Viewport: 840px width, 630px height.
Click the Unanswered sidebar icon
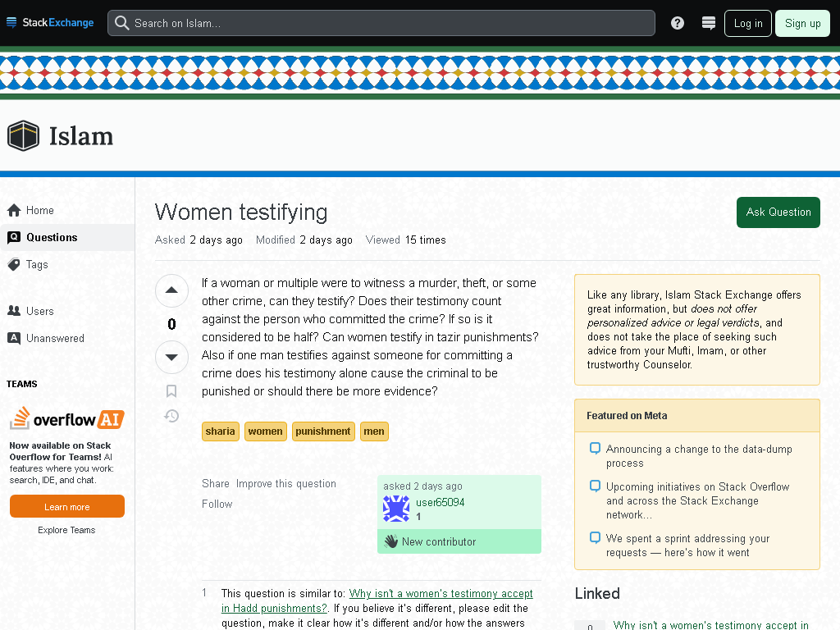tap(14, 338)
